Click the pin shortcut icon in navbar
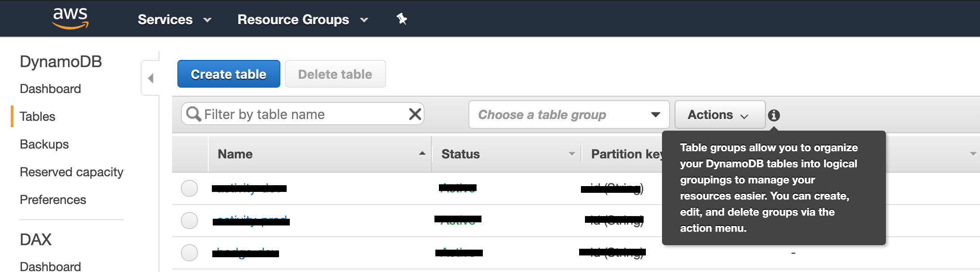 401,19
